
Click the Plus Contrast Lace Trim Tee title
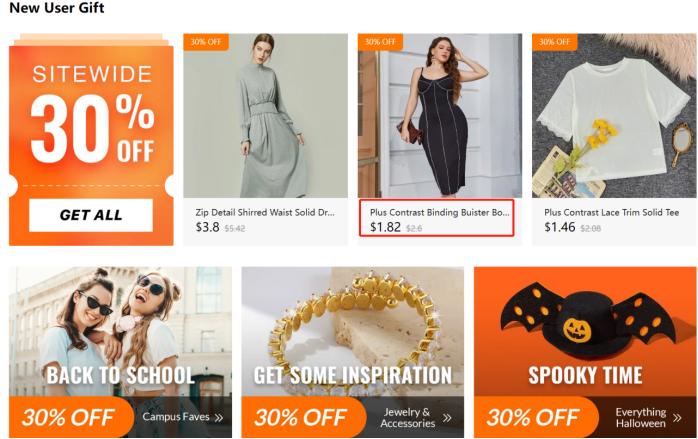click(611, 212)
